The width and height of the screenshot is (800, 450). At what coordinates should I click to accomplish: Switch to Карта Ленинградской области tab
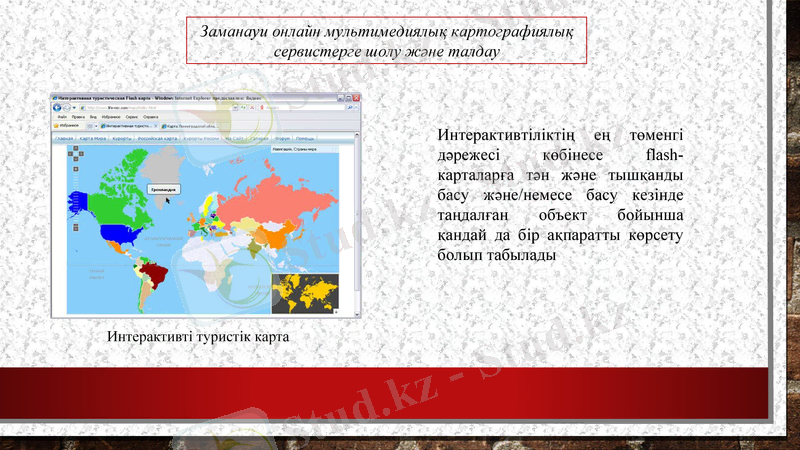click(x=190, y=126)
